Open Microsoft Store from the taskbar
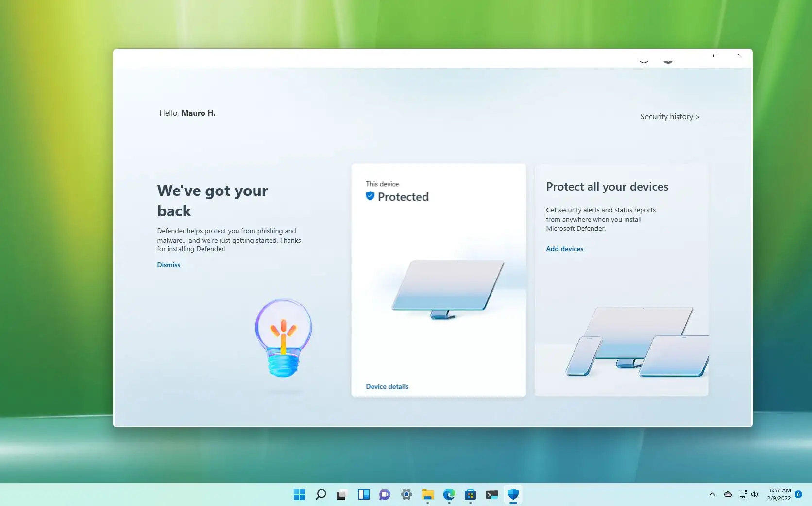Viewport: 812px width, 506px height. click(x=470, y=495)
